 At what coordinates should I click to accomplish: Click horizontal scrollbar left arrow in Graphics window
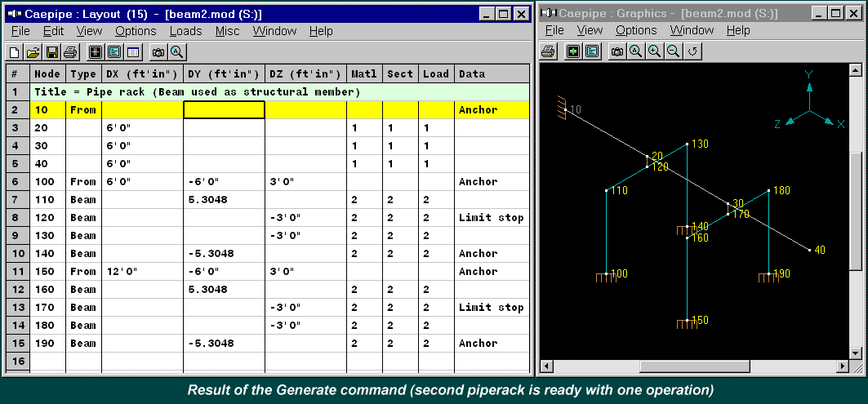tap(546, 366)
